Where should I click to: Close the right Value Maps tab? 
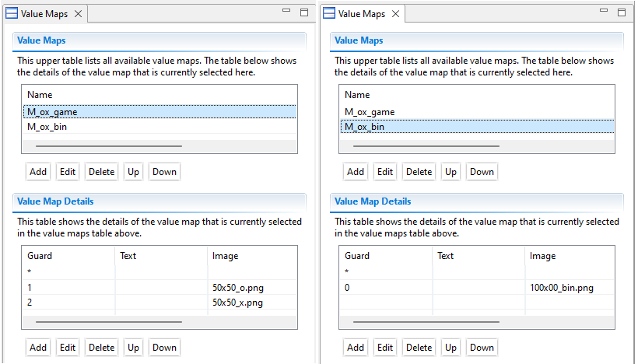(x=395, y=14)
